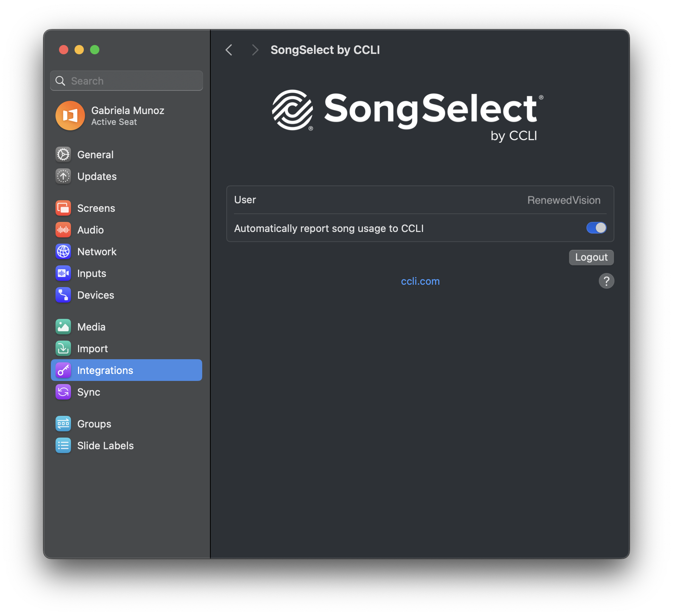Click the Gabriela Munoz account name
The height and width of the screenshot is (616, 673).
[x=128, y=111]
